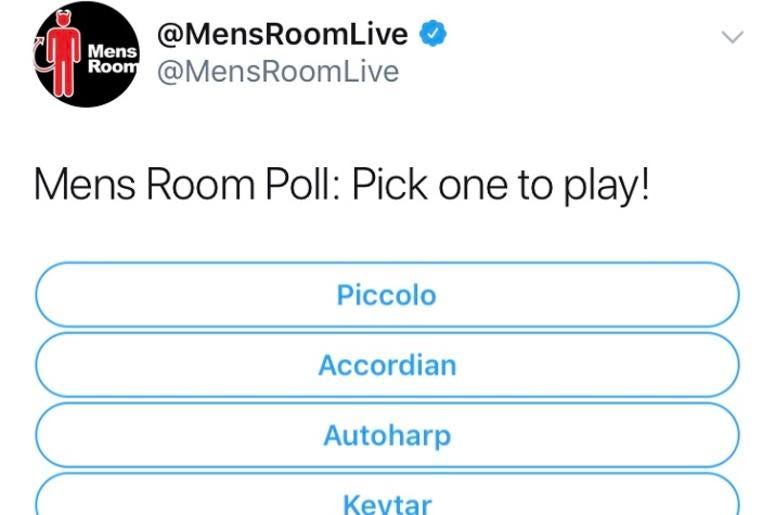Tap the white Mens Room logo text
This screenshot has width=775, height=515.
pos(113,58)
